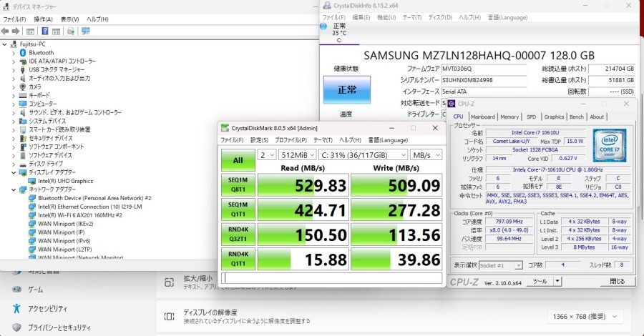Click the blue Help icon in Device Manager toolbar
The width and height of the screenshot is (644, 336).
(45, 31)
